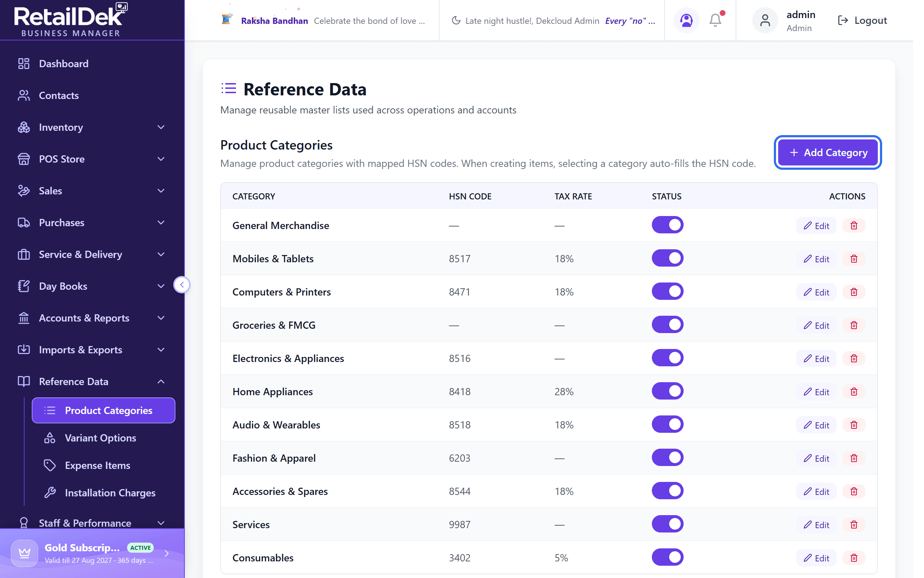Disable the Mobiles & Tablets category
Viewport: 924px width, 578px height.
pos(667,258)
